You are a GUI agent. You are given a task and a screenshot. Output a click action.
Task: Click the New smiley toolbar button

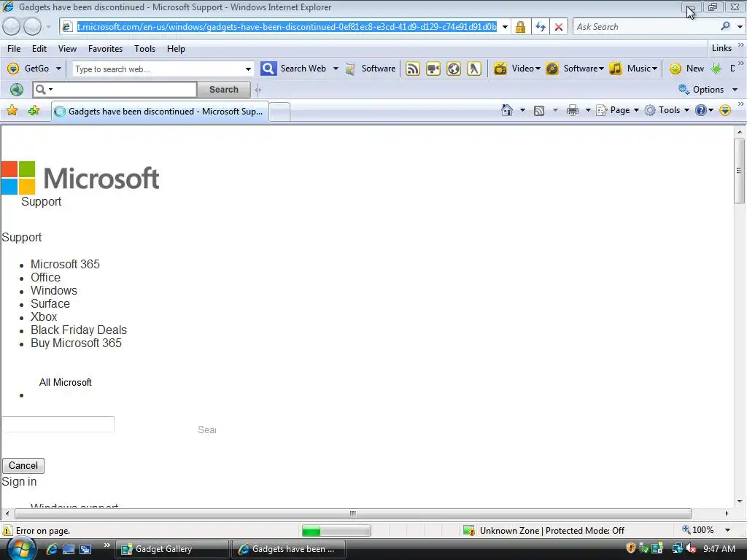(x=686, y=69)
